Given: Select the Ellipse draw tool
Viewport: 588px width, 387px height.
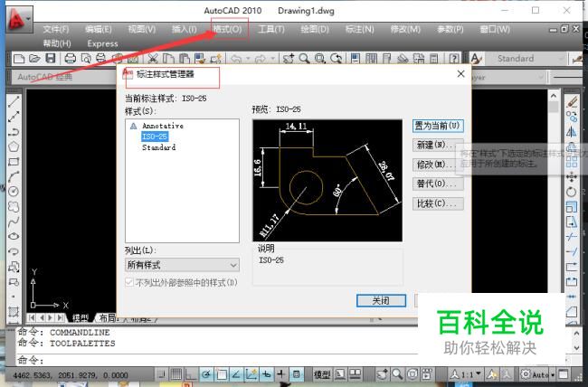Looking at the screenshot, I should tap(14, 236).
